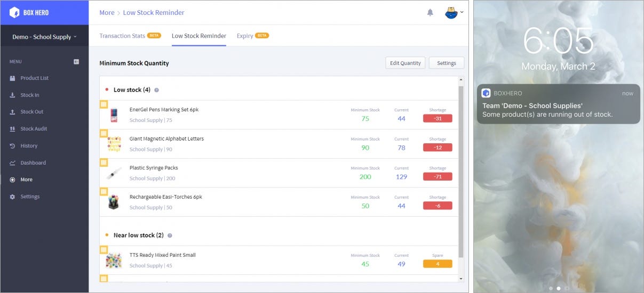Click the Stock Audit icon
Image resolution: width=644 pixels, height=293 pixels.
tap(12, 129)
